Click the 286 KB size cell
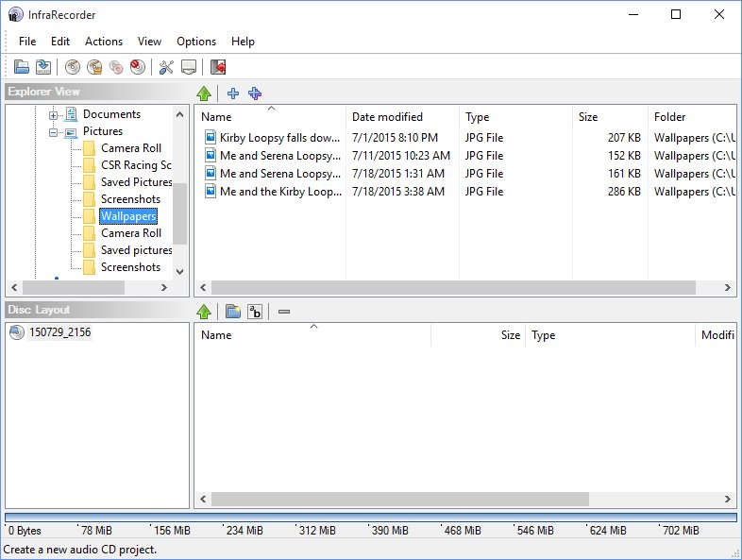Image resolution: width=742 pixels, height=560 pixels. pos(624,192)
